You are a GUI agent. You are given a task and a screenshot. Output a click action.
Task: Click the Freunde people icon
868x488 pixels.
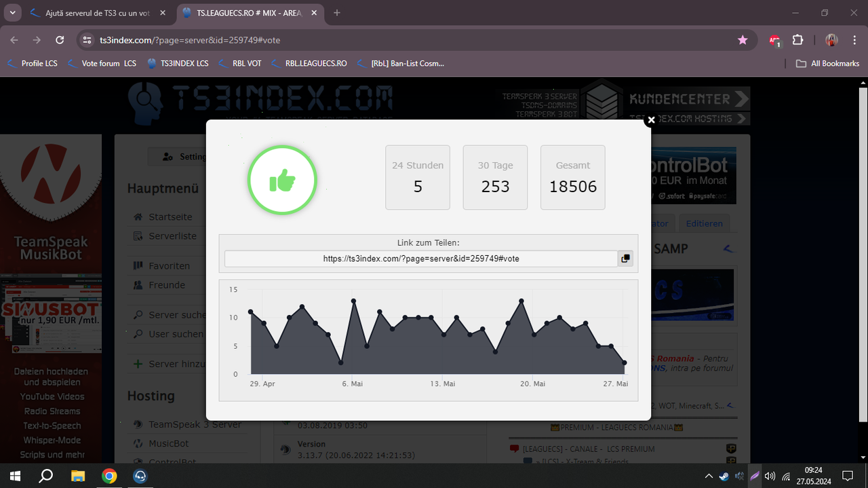(138, 285)
